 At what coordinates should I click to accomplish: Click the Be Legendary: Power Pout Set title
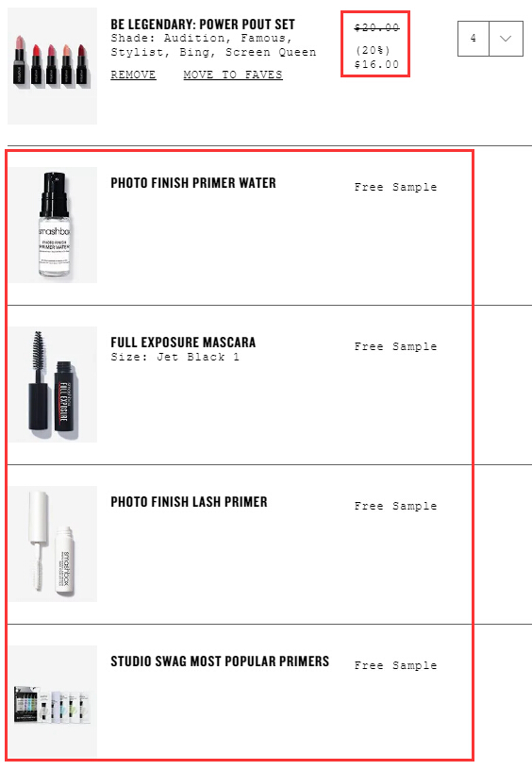[x=203, y=25]
